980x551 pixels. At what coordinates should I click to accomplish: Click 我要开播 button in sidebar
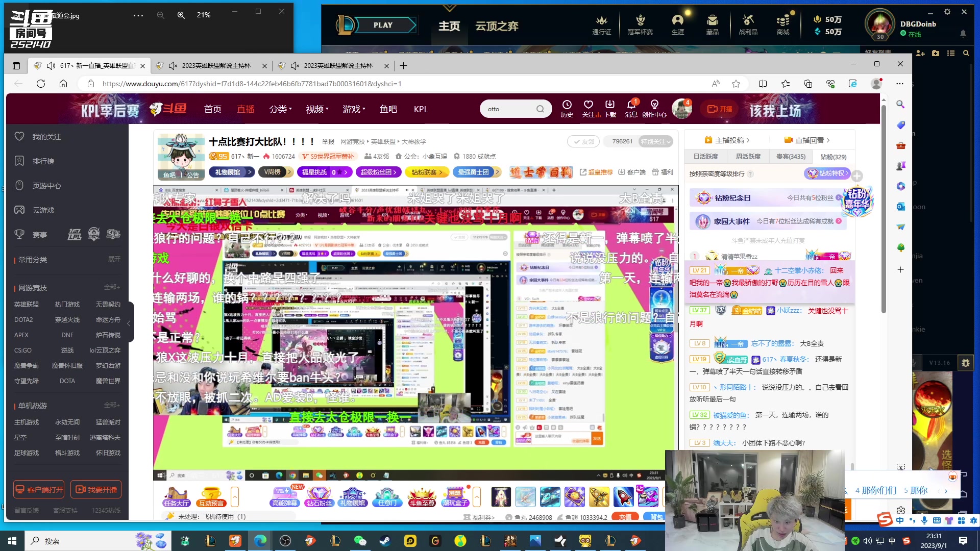pos(96,489)
